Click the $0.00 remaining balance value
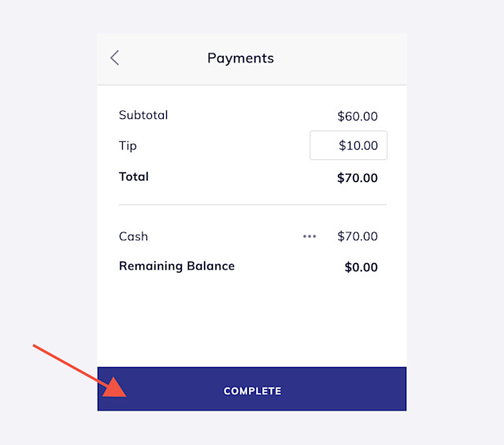 pos(361,267)
